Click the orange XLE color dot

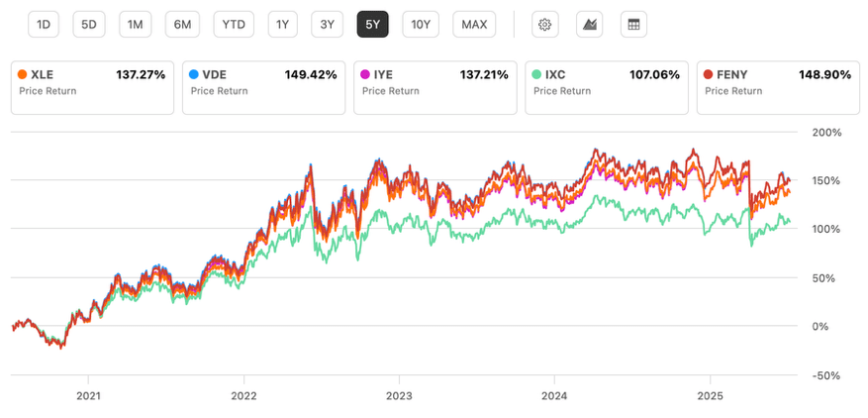[23, 75]
